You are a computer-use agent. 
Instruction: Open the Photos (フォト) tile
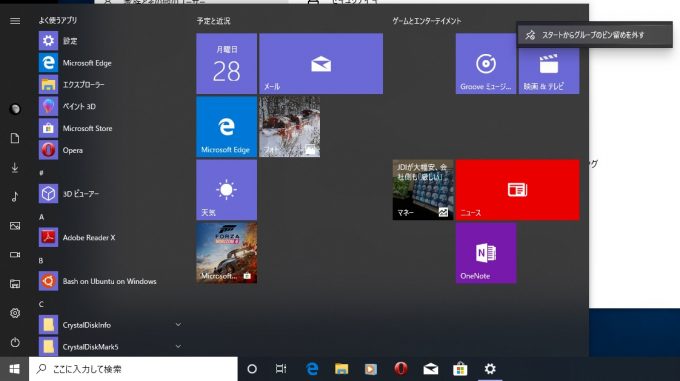pos(290,127)
